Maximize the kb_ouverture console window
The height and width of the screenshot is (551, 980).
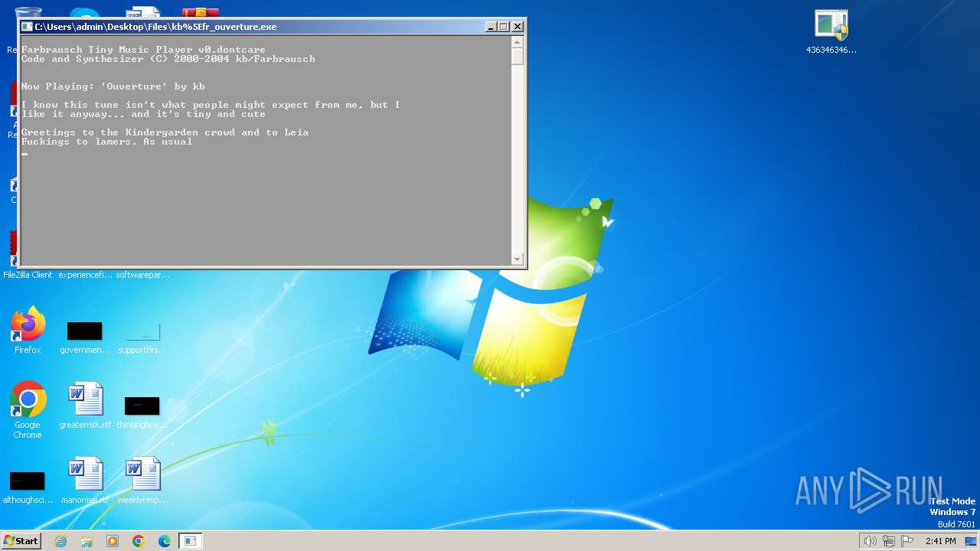[x=504, y=27]
